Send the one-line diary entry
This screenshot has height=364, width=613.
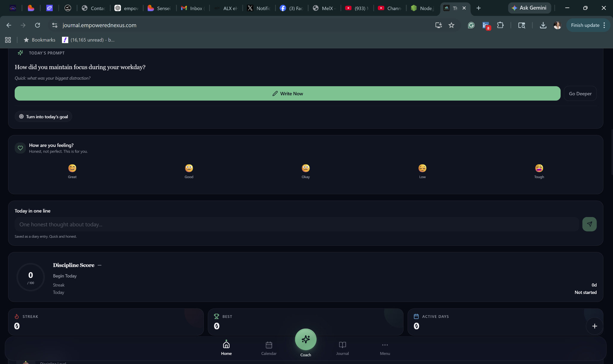(x=589, y=224)
